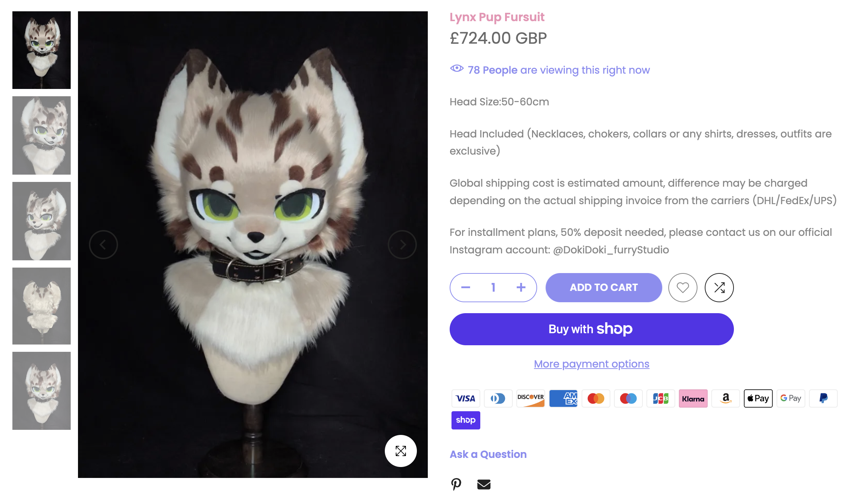
Task: Click the compare shuffle arrows icon
Action: click(719, 288)
